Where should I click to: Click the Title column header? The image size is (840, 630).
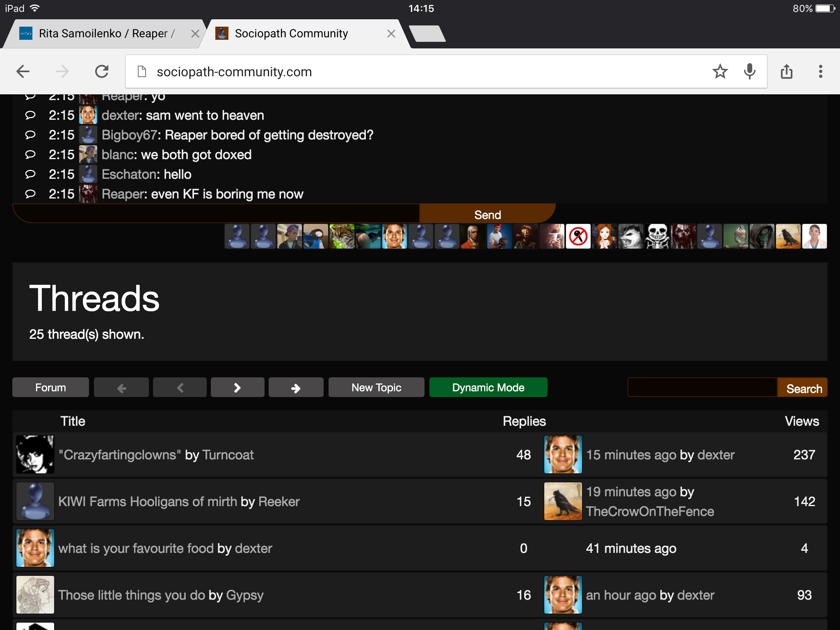click(x=73, y=421)
